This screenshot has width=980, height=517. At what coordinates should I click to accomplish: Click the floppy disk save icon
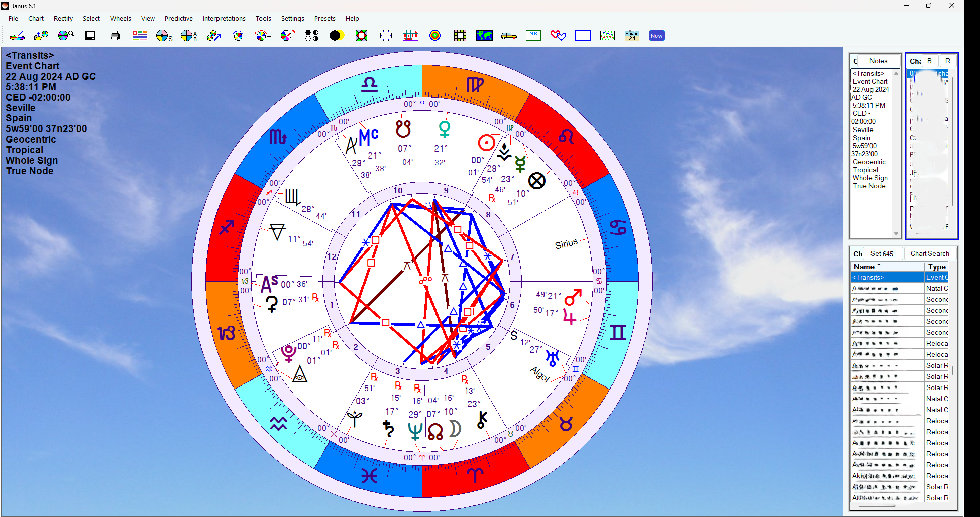point(90,36)
